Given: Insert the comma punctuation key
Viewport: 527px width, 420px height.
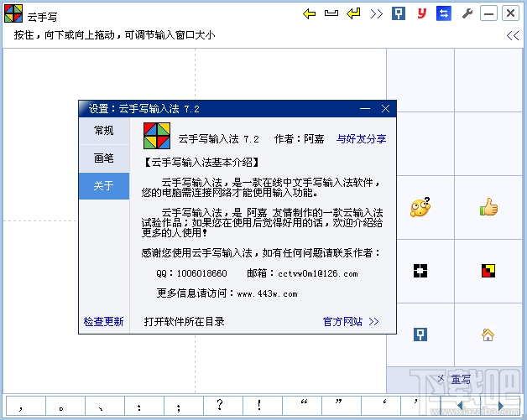Looking at the screenshot, I should point(26,406).
